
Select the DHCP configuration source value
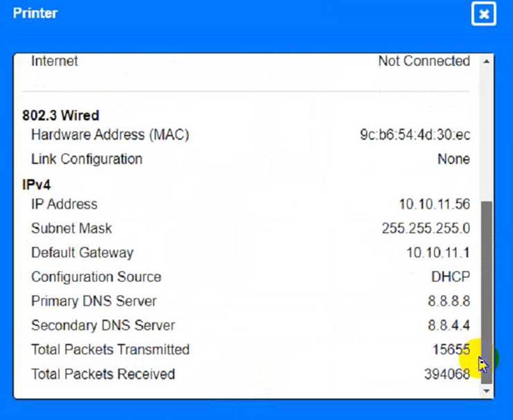[x=450, y=277]
